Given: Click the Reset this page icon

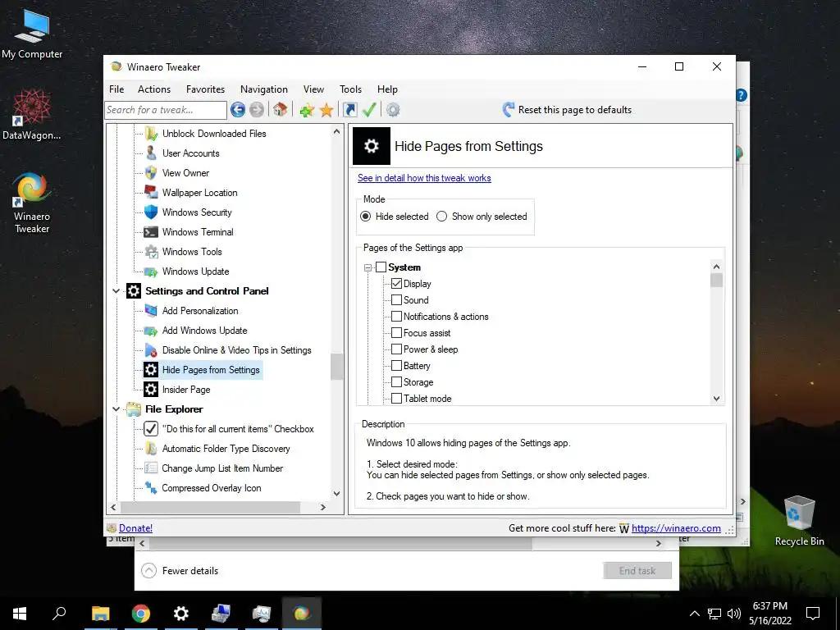Looking at the screenshot, I should 509,110.
